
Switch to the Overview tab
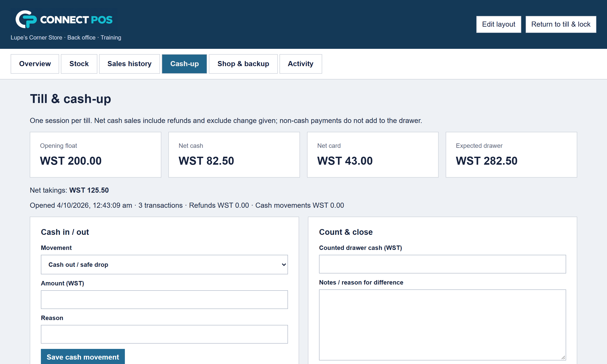coord(35,64)
